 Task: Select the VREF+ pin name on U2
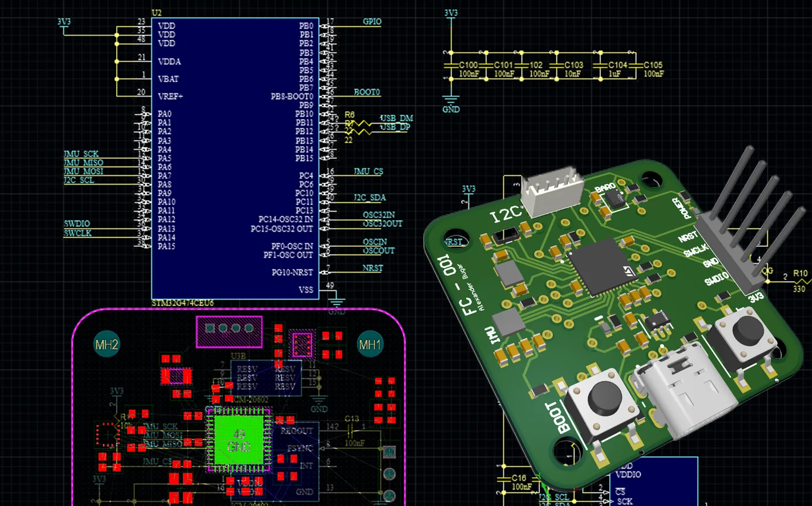[171, 96]
